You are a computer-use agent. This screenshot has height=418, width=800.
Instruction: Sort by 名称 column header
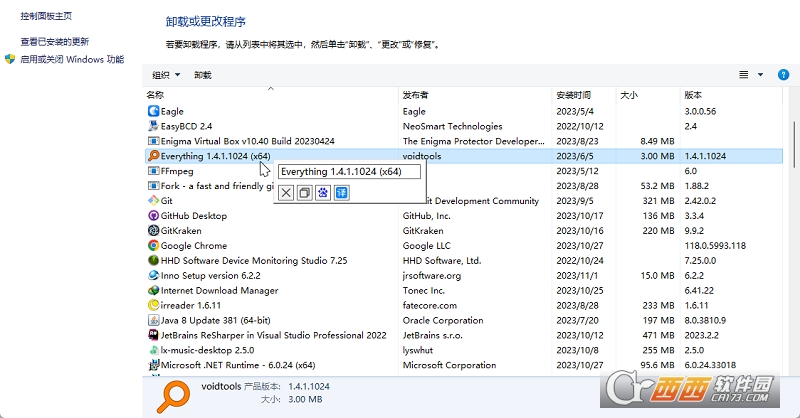click(x=155, y=95)
